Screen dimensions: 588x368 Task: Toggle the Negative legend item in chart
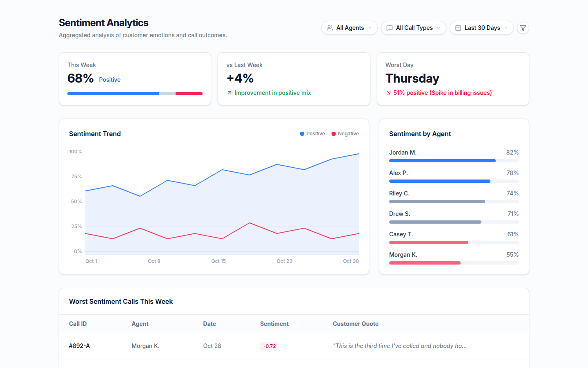click(345, 134)
